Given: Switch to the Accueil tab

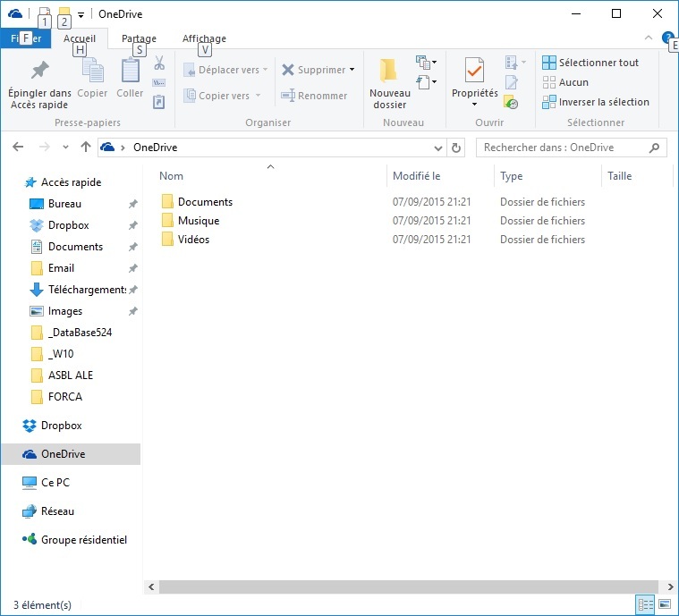Looking at the screenshot, I should 80,38.
